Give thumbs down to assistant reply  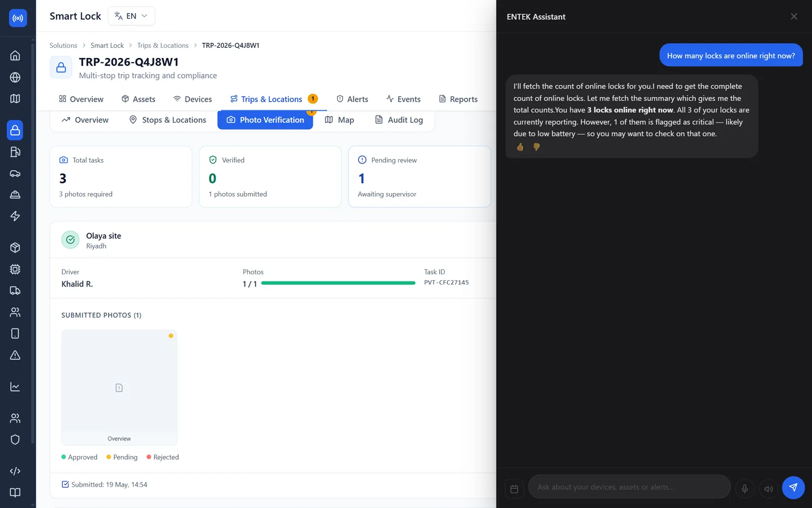click(536, 147)
